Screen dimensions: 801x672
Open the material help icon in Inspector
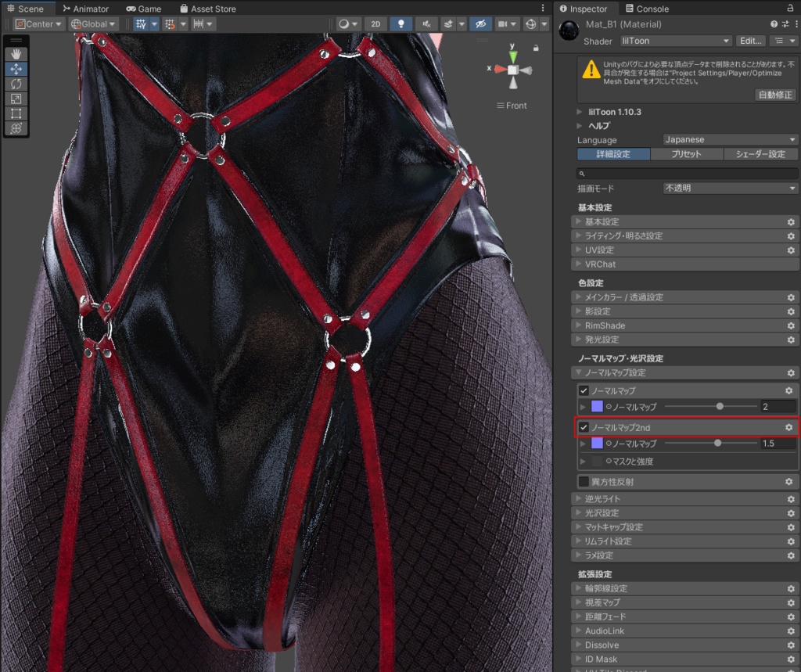coord(774,24)
